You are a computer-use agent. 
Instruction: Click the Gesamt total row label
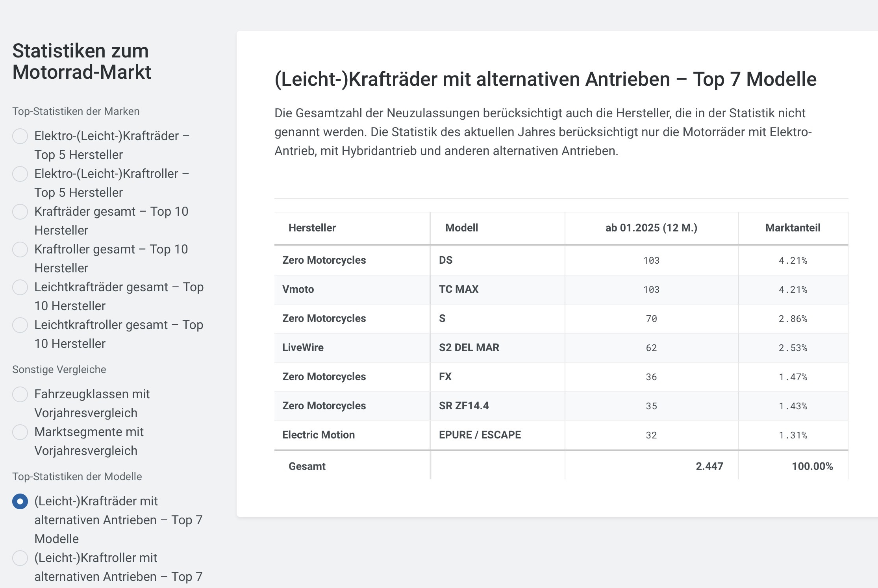pyautogui.click(x=307, y=466)
